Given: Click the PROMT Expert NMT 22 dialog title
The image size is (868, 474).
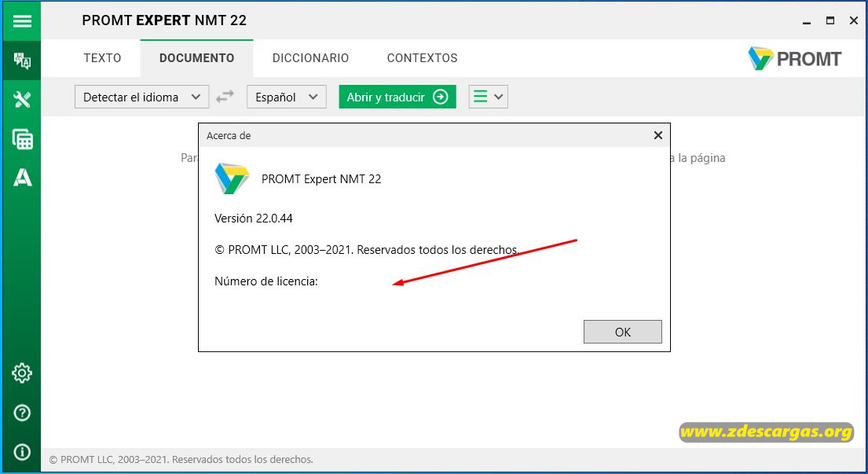Looking at the screenshot, I should (x=321, y=179).
